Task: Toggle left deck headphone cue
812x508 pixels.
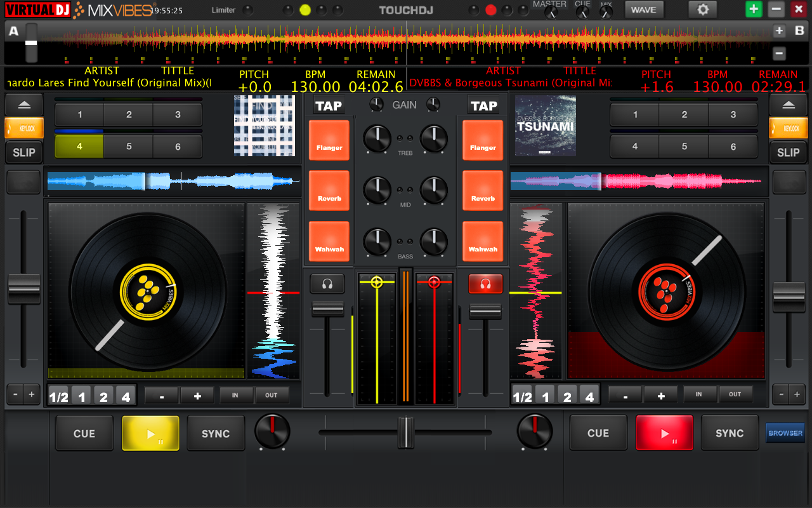Action: (327, 284)
